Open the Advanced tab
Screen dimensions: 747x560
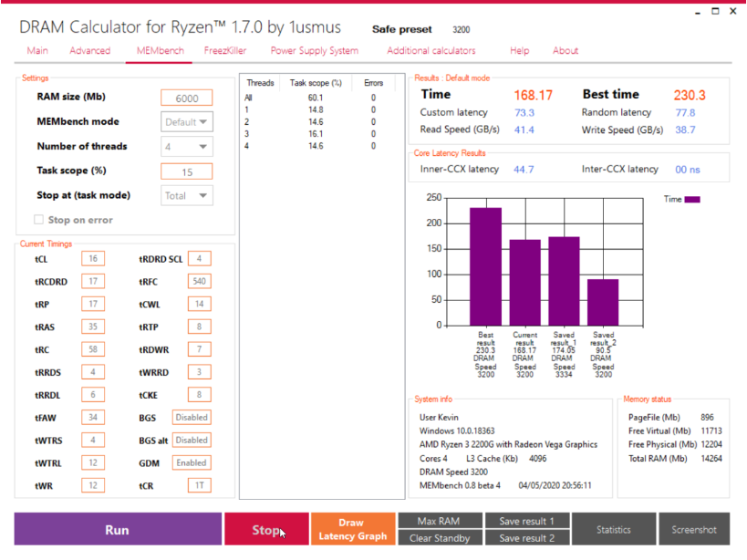coord(89,50)
